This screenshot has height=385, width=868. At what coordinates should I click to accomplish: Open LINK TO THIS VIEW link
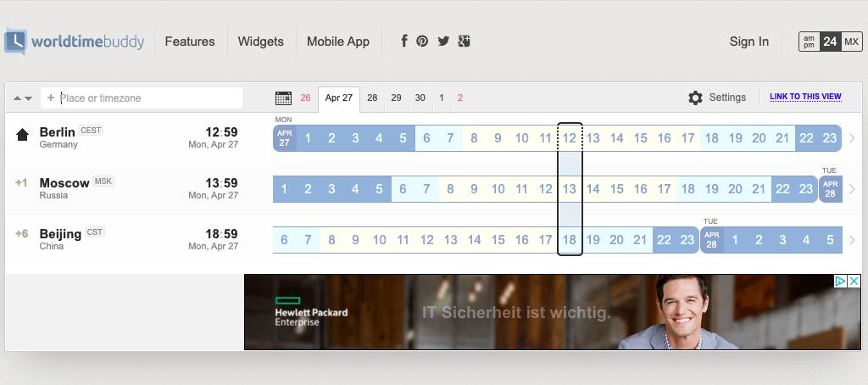pyautogui.click(x=805, y=97)
